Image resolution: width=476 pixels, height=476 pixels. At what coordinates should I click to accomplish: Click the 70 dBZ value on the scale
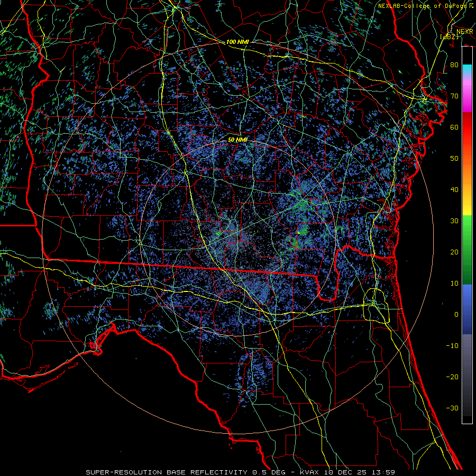coord(454,96)
